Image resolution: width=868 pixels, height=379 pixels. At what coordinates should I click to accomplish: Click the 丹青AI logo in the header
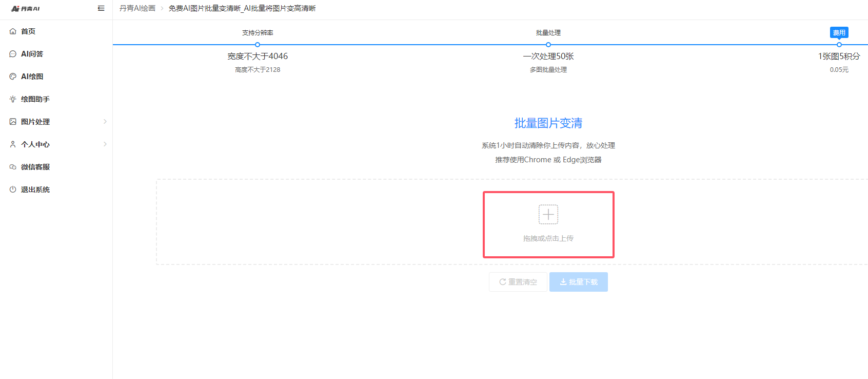coord(26,9)
